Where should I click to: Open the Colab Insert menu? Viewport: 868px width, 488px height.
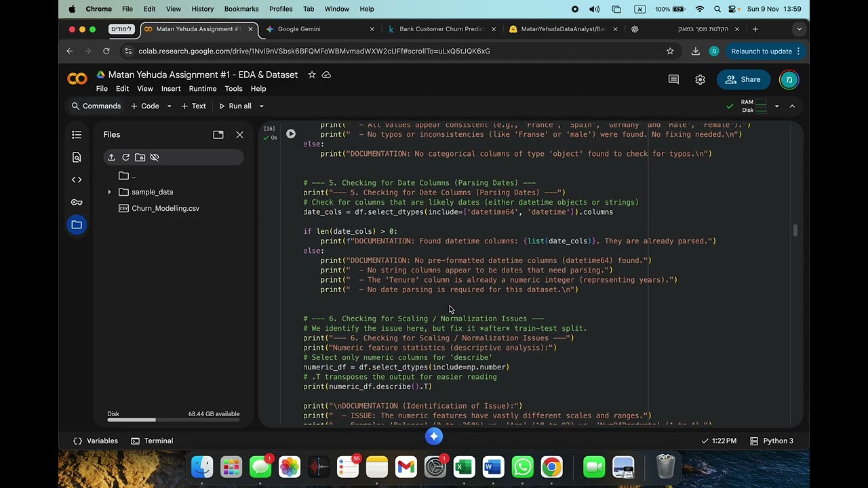point(171,89)
